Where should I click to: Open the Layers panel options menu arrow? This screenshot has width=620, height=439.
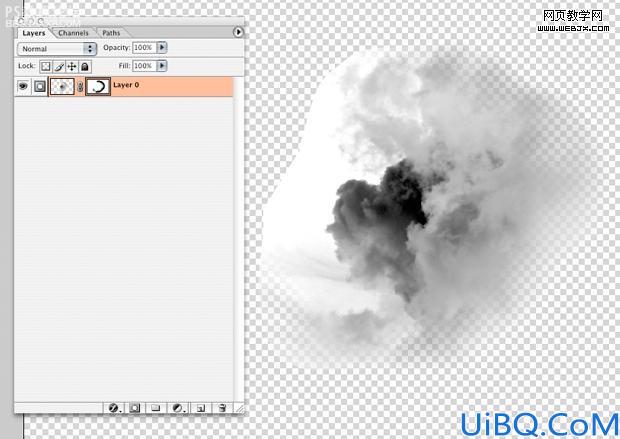tap(238, 32)
